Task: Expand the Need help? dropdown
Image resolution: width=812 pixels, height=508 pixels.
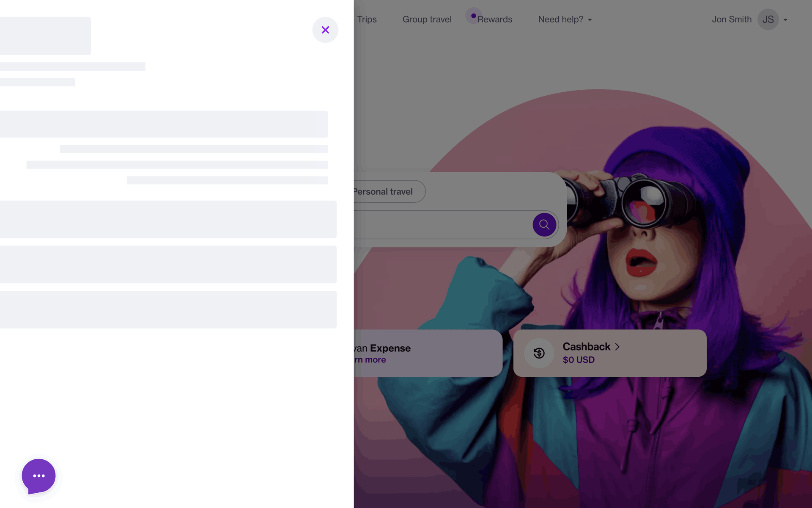Action: (565, 19)
